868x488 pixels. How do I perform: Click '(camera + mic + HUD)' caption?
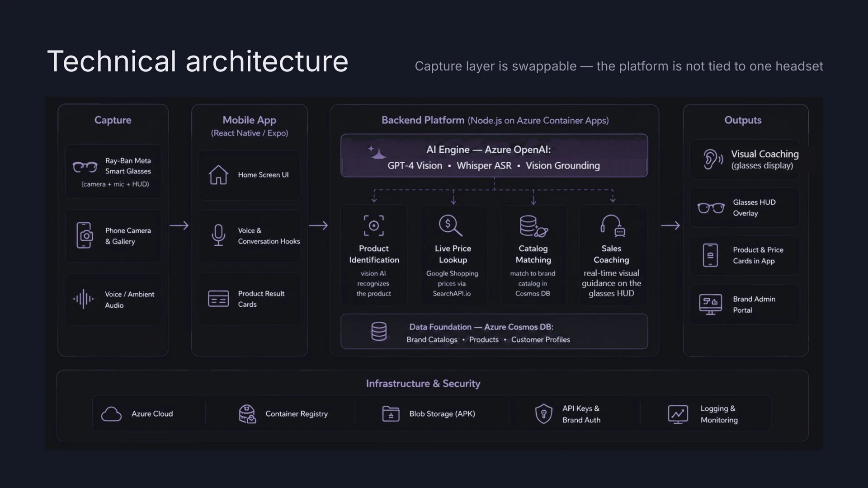[115, 184]
